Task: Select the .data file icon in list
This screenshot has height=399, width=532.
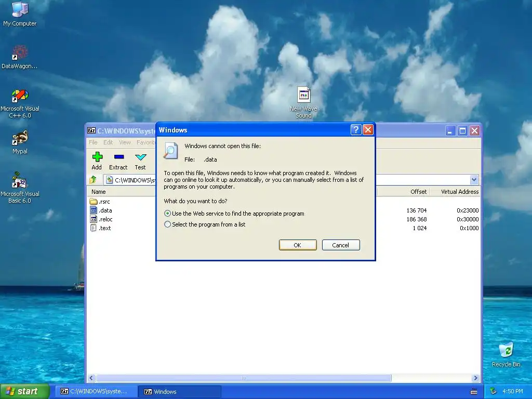Action: [x=94, y=210]
